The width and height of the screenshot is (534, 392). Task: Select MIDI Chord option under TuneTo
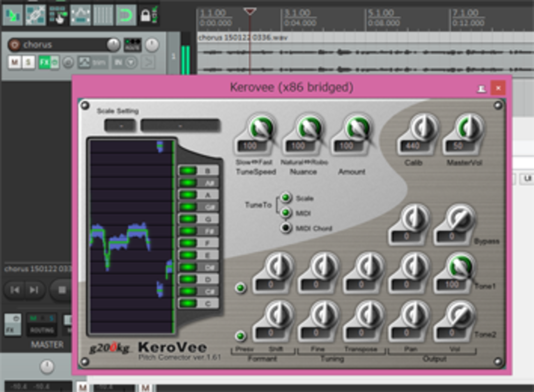[286, 228]
